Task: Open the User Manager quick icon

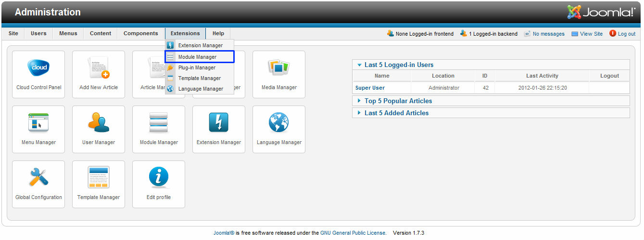Action: coord(99,129)
